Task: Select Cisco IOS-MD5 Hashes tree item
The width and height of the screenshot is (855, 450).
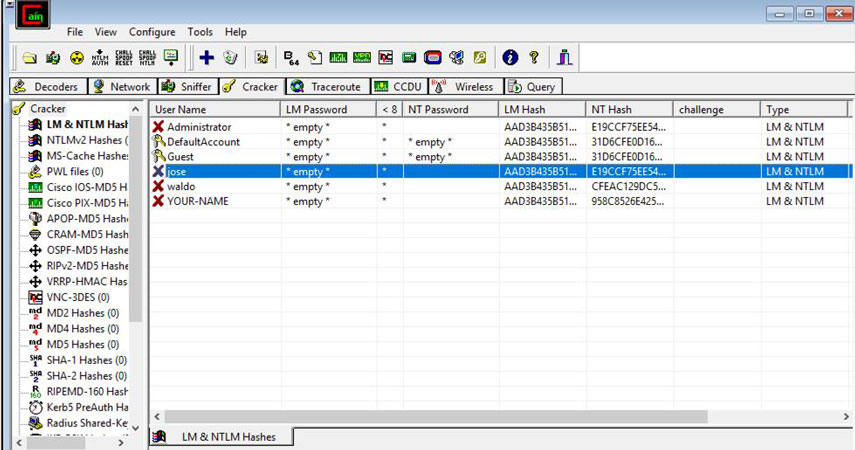Action: pos(87,187)
